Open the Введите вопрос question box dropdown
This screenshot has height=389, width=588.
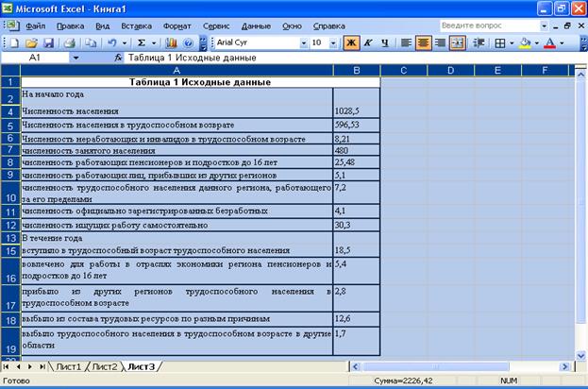[x=545, y=25]
